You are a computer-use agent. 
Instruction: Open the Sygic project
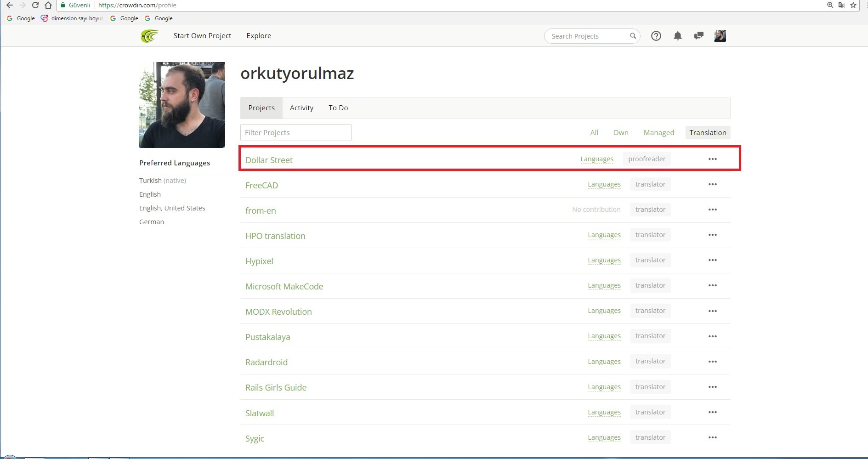(x=255, y=438)
